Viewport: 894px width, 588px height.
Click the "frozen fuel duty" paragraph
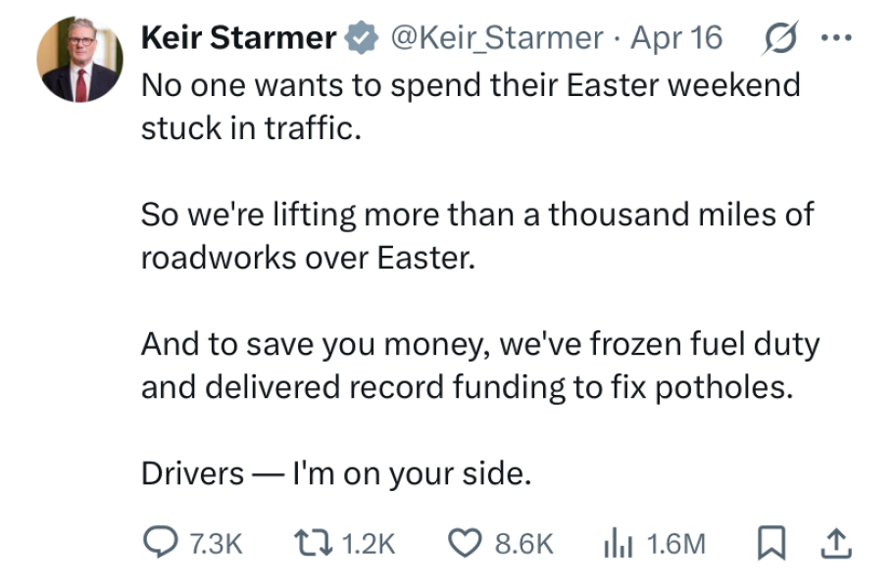[480, 366]
